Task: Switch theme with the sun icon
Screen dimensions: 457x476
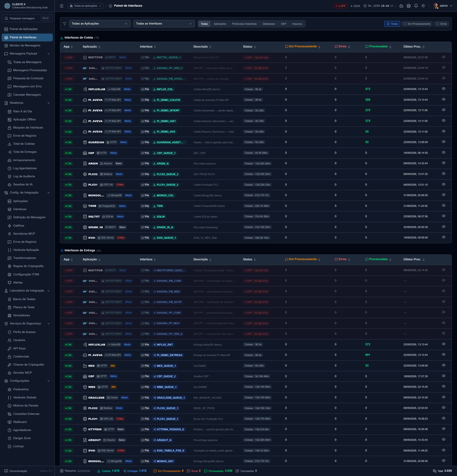Action: tap(423, 6)
